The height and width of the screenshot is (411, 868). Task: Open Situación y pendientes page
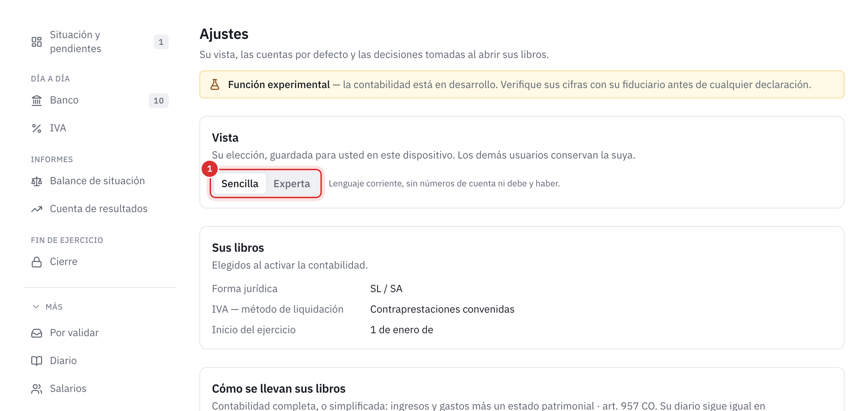click(x=100, y=42)
